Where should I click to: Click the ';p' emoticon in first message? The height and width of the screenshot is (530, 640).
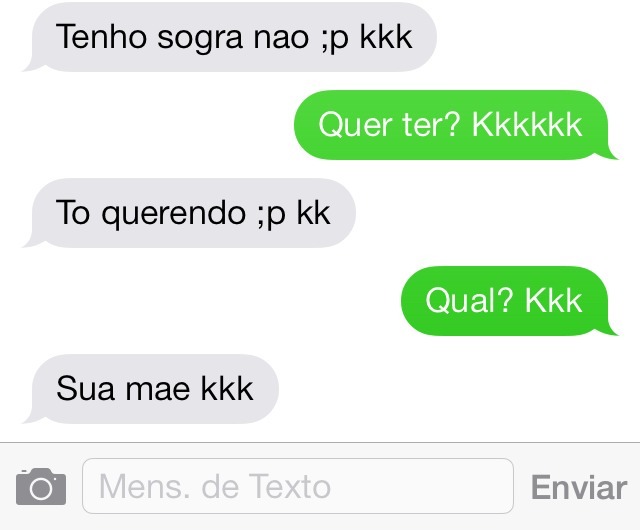(x=334, y=40)
